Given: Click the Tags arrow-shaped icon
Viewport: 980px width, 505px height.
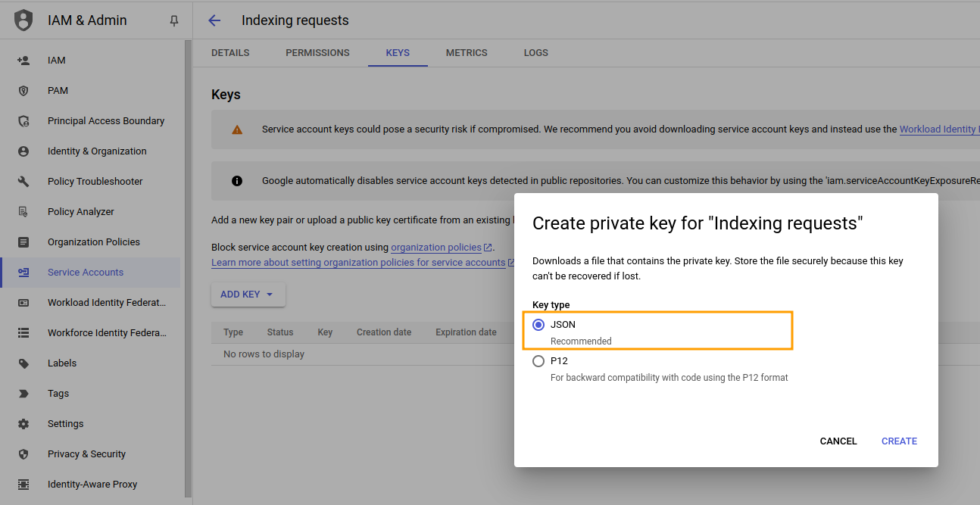Looking at the screenshot, I should (23, 393).
